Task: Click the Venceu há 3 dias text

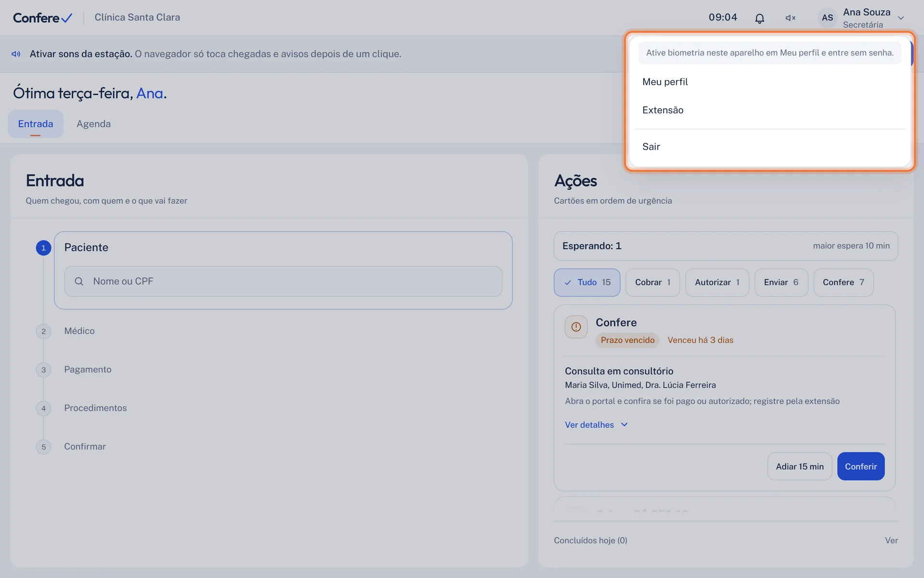Action: tap(700, 340)
